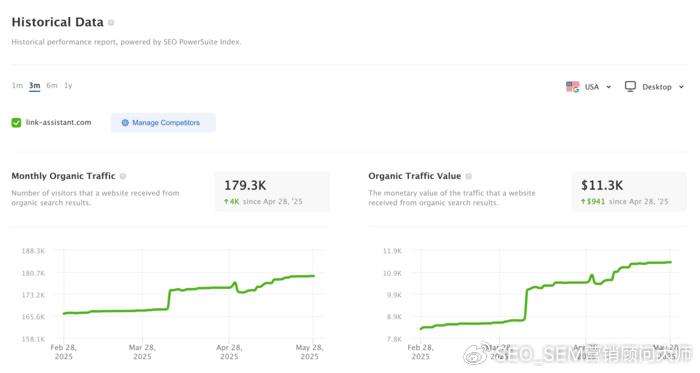Click info icon beside Historical Data heading

coord(111,22)
